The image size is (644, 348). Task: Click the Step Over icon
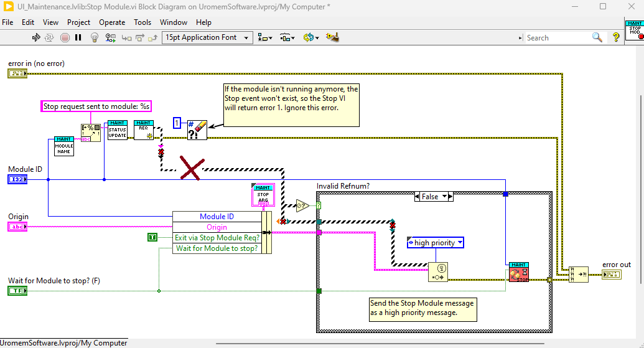[x=139, y=38]
